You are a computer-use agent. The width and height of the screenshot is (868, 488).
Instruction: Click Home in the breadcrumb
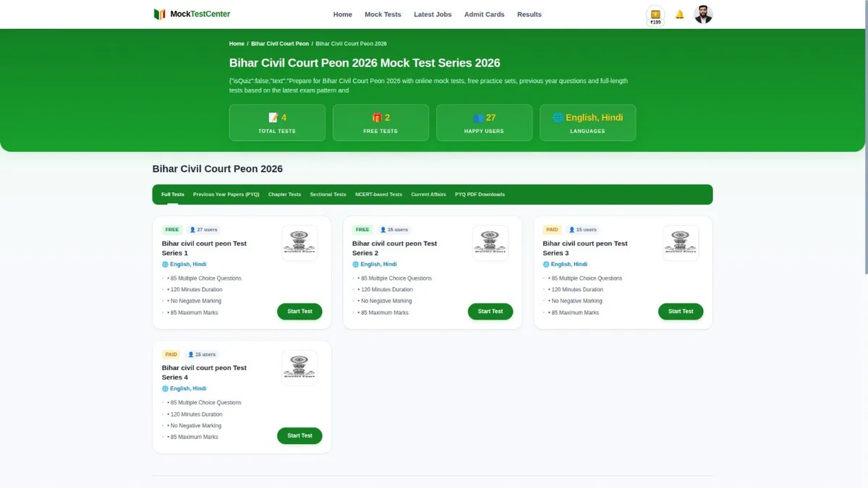[x=237, y=44]
